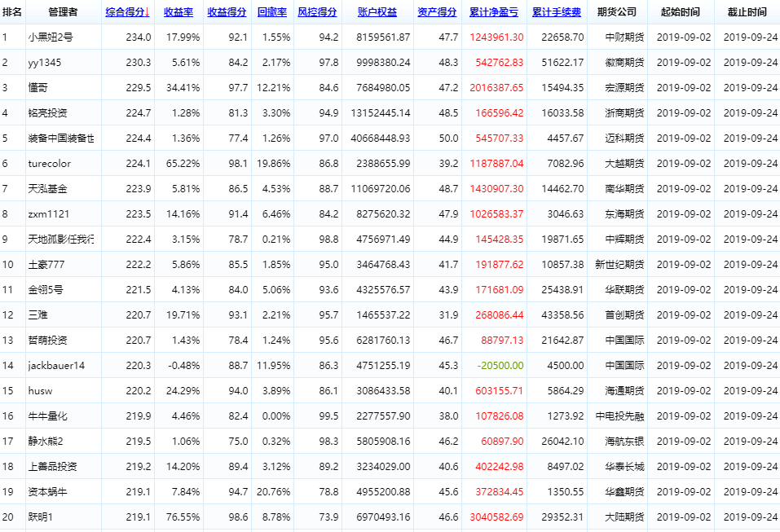The image size is (780, 532).
Task: Click 东海期货 company cell
Action: pyautogui.click(x=624, y=214)
